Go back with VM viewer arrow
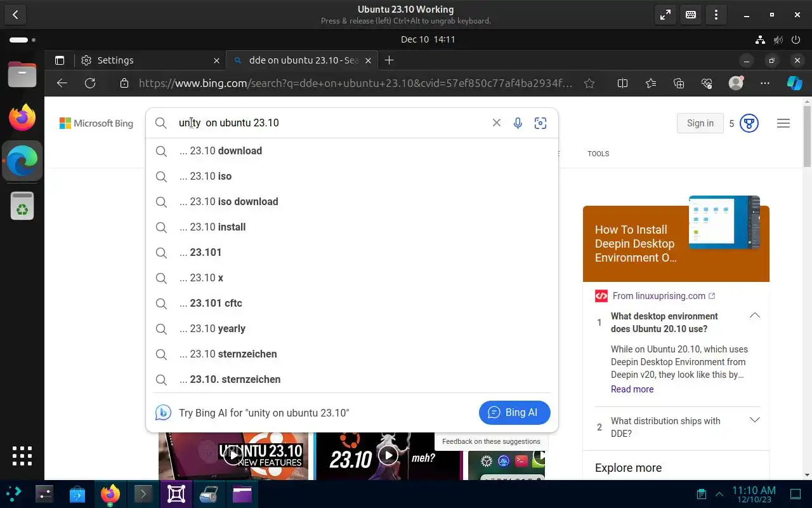Viewport: 812px width, 508px height. point(15,15)
